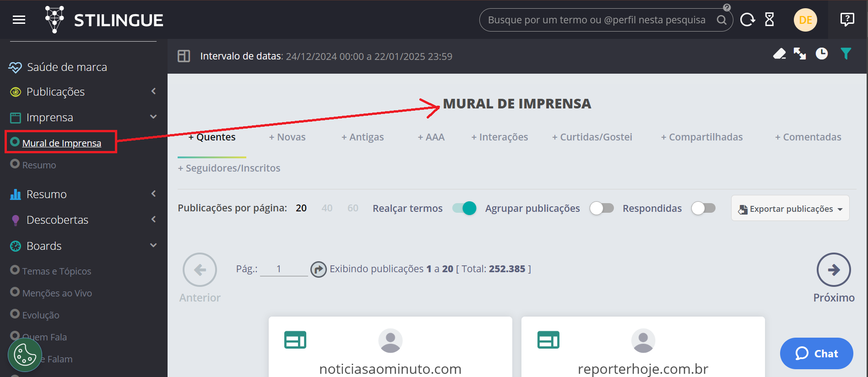868x377 pixels.
Task: Switch to the + Seguidores/Inscritos tab
Action: pos(229,168)
